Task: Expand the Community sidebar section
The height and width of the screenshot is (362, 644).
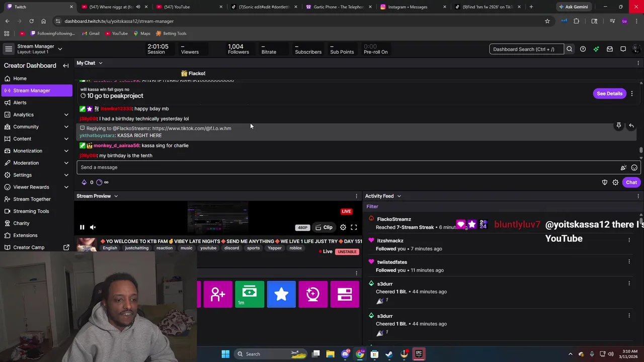Action: tap(66, 127)
